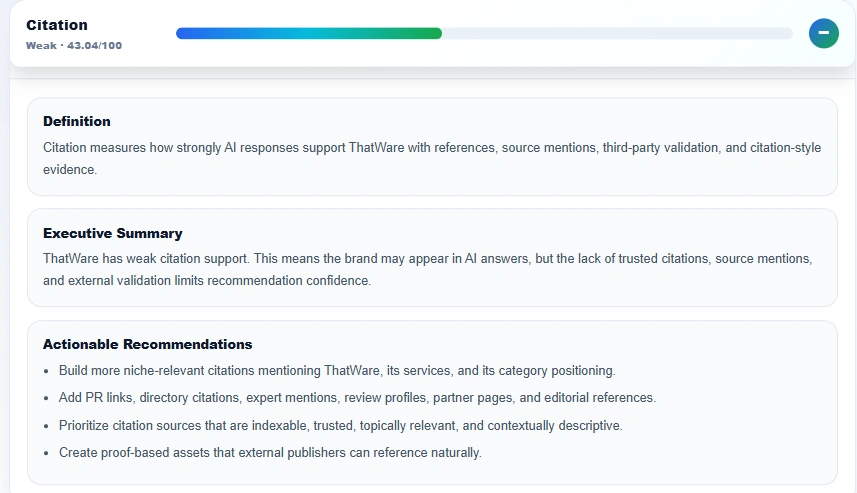The height and width of the screenshot is (493, 857).
Task: Click the Definition heading
Action: 77,121
